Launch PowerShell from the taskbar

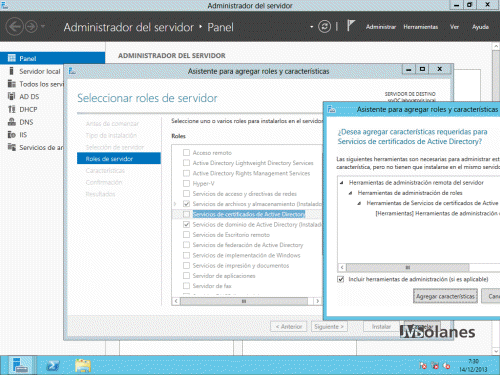53,366
